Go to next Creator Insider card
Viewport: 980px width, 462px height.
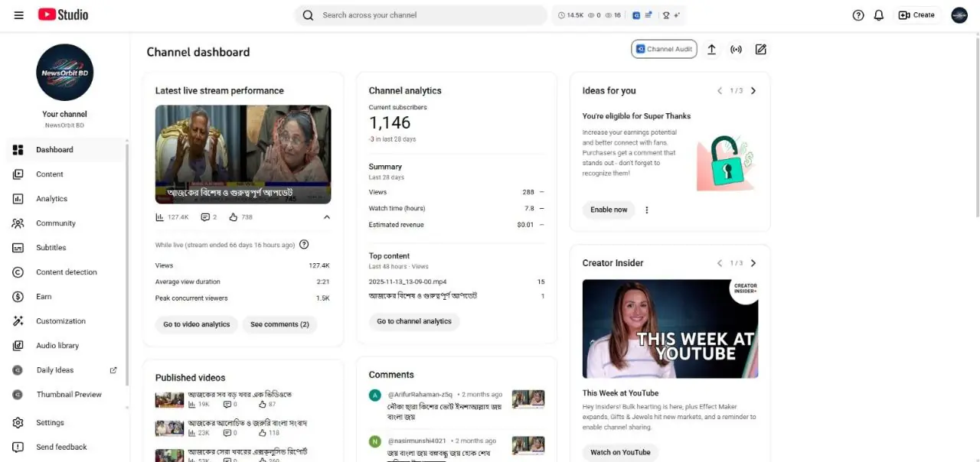[753, 263]
